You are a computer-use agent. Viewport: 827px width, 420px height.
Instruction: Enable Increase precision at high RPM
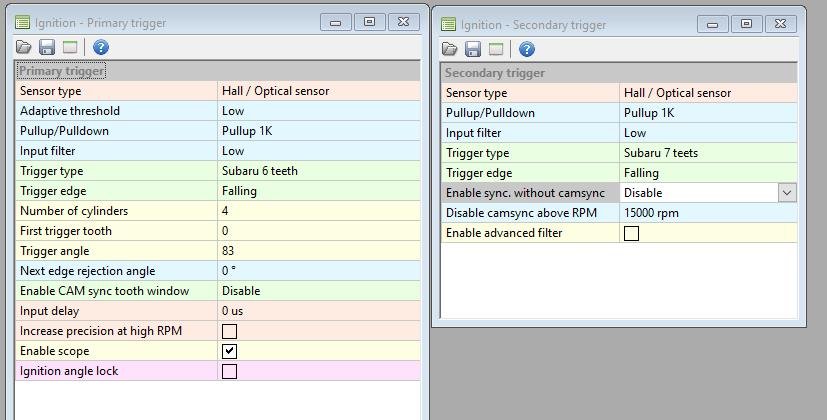(229, 331)
